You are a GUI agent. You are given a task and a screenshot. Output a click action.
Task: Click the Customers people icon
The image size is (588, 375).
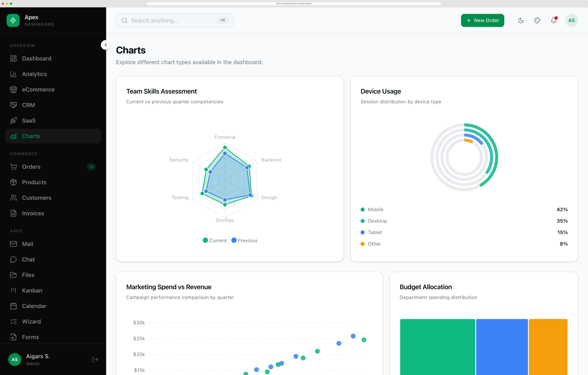[13, 198]
